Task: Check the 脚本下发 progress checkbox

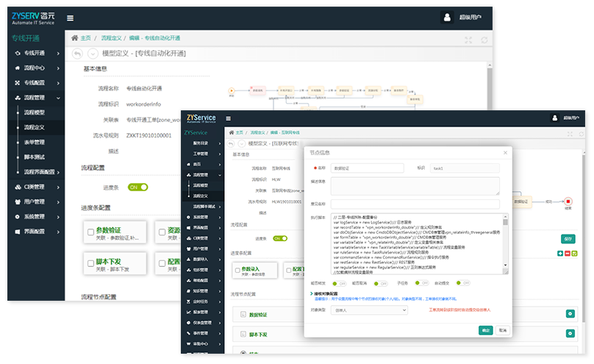Action: (90, 263)
